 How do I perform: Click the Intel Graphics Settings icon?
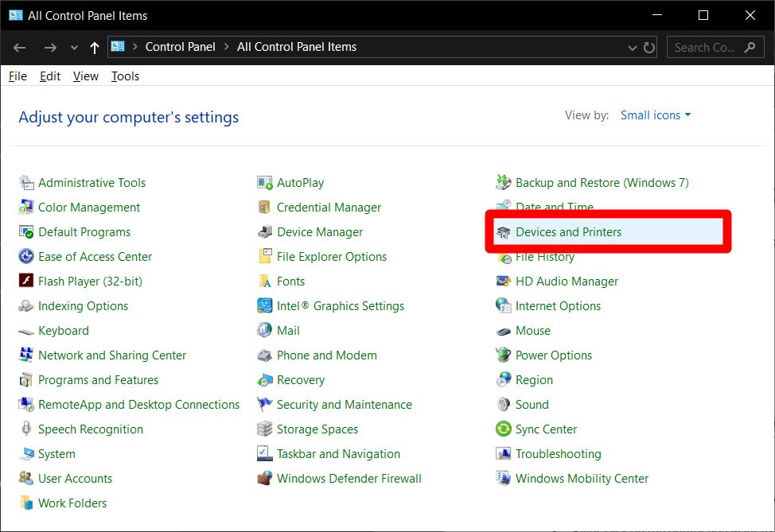click(x=265, y=306)
